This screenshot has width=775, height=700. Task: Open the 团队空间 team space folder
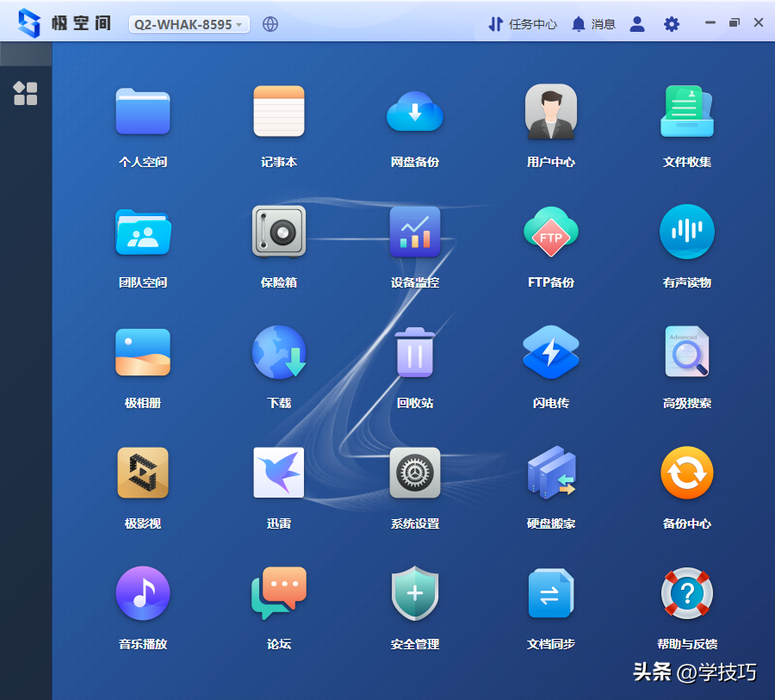[143, 232]
